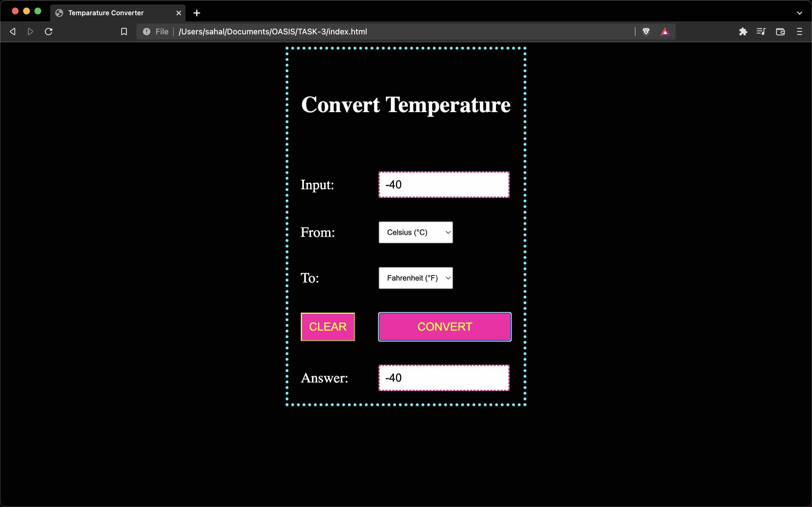Open a new tab with plus

(x=197, y=13)
